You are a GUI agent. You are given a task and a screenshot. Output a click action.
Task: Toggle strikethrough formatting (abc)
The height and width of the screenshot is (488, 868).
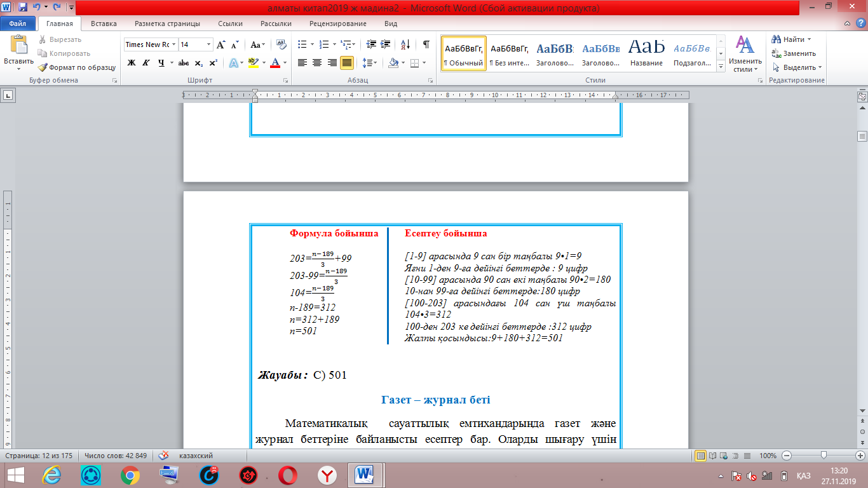pos(183,62)
